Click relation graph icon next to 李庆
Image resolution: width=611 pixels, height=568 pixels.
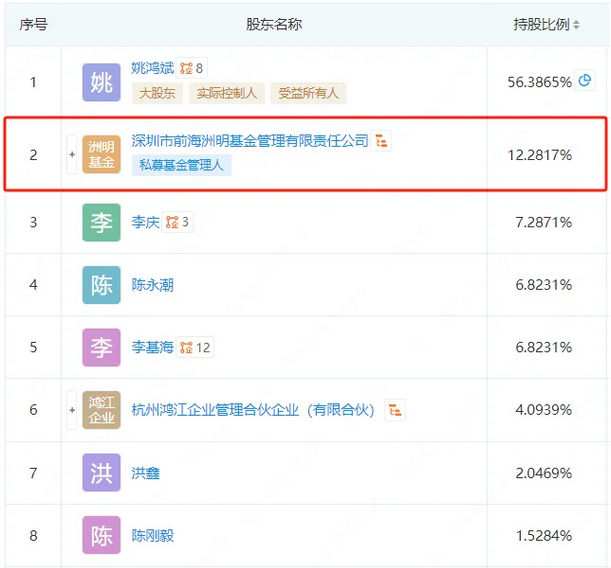[x=177, y=222]
